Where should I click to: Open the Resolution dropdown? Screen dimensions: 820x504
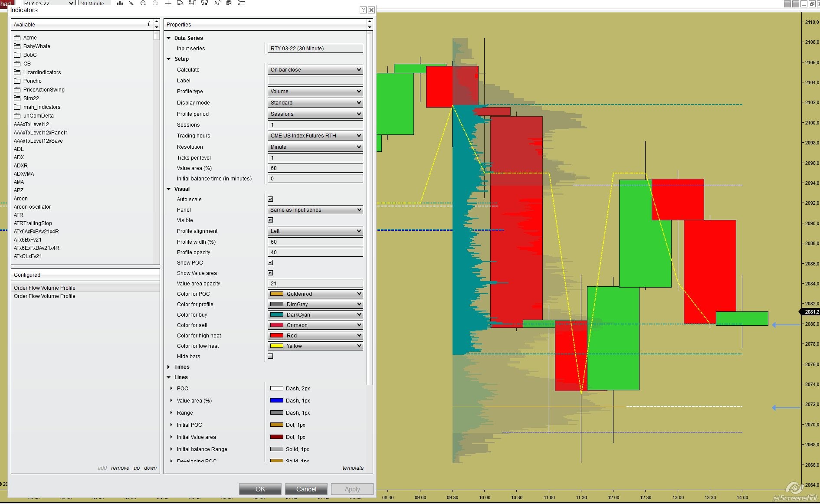click(315, 147)
